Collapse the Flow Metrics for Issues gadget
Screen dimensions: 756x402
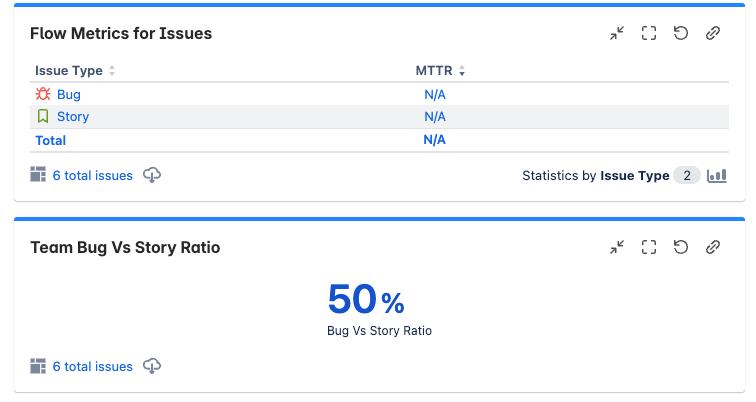pyautogui.click(x=617, y=33)
